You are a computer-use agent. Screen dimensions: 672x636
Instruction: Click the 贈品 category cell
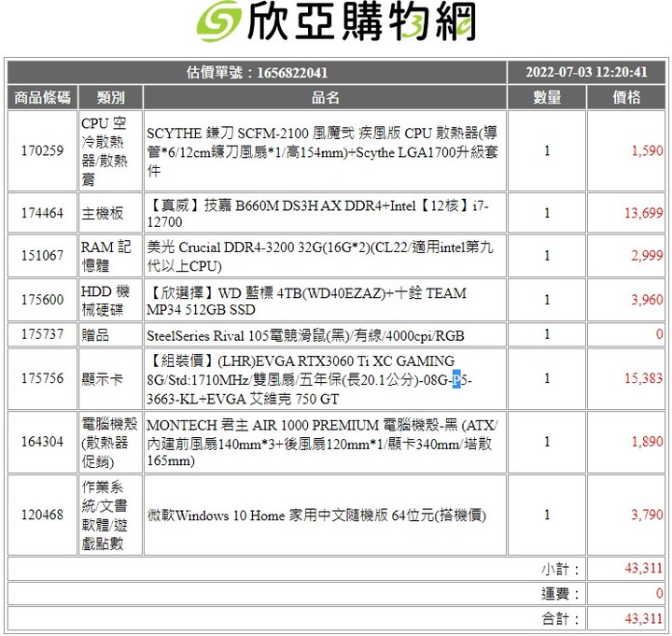click(110, 334)
